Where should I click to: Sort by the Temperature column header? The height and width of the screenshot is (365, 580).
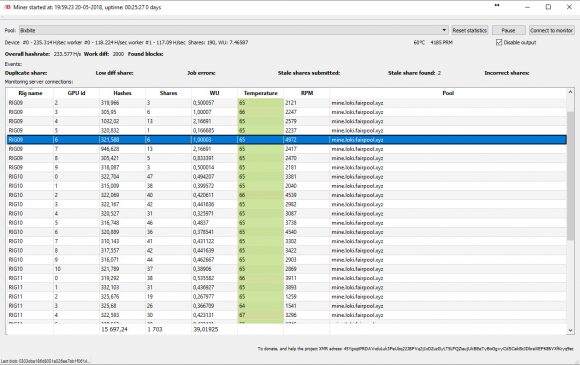tap(260, 93)
